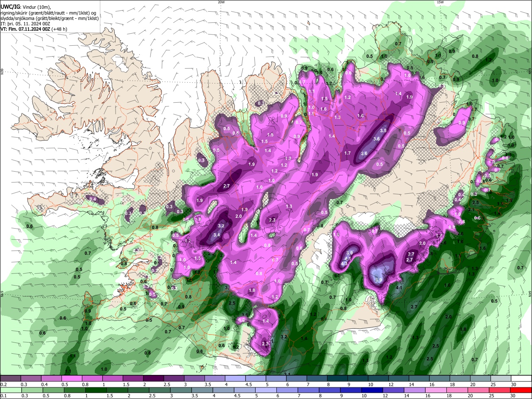Click the '3.4' precipitation value in west
The height and width of the screenshot is (399, 532).
coord(217,235)
